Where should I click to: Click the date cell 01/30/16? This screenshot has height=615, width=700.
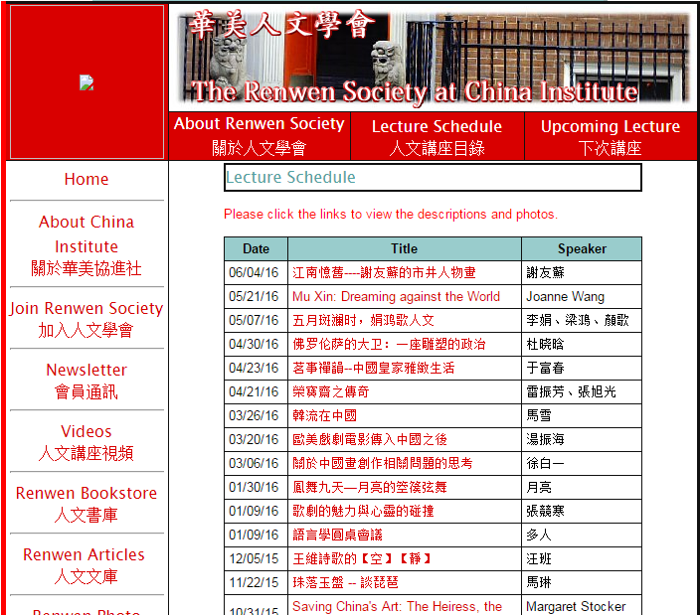[257, 488]
